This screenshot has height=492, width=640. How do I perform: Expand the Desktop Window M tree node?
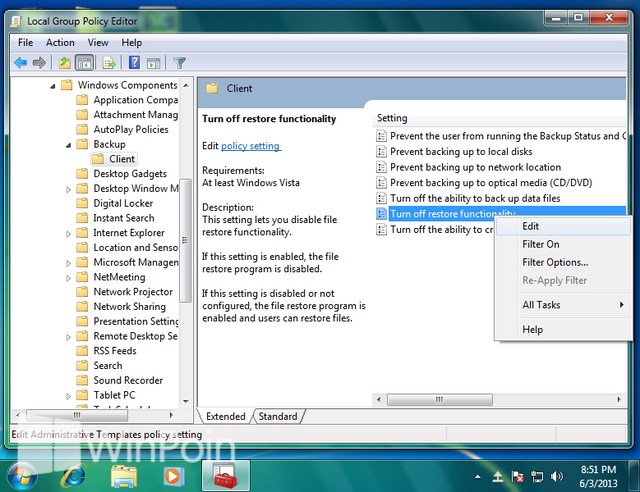pos(68,189)
